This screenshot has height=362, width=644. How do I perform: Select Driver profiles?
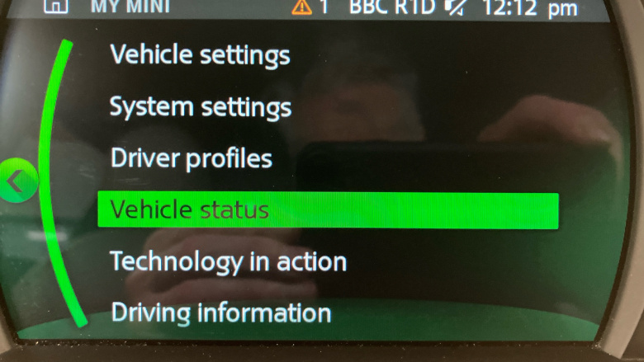coord(192,158)
